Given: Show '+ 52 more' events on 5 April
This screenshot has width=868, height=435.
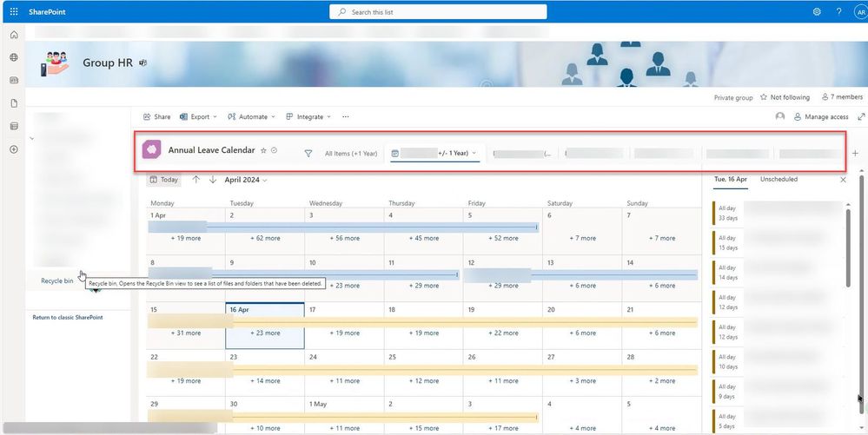Looking at the screenshot, I should pyautogui.click(x=503, y=238).
